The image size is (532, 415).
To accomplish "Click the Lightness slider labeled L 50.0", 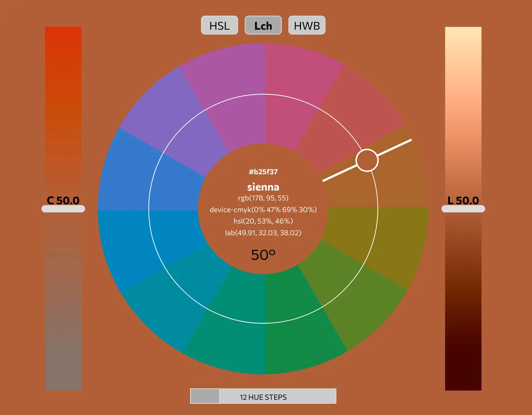I will (x=463, y=207).
